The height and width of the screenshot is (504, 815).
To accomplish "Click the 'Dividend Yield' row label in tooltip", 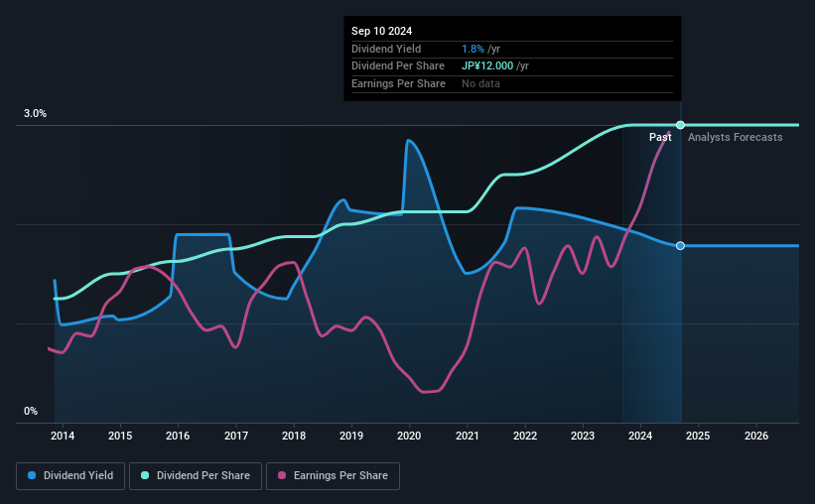I will (x=386, y=49).
